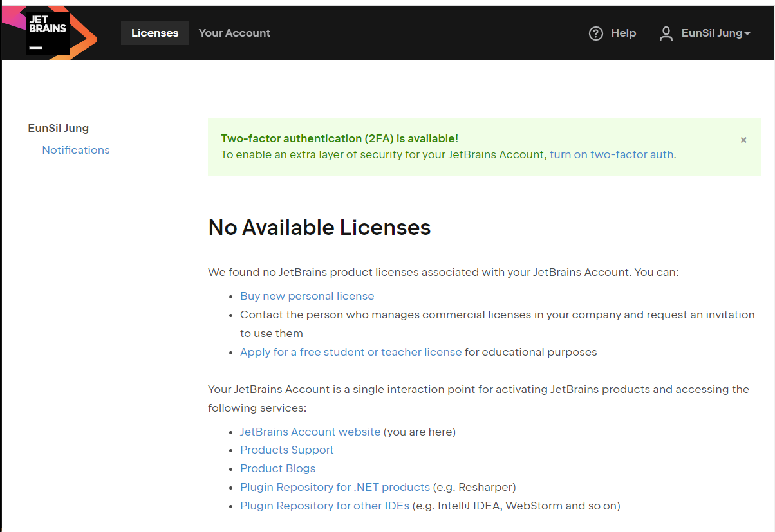Switch to the Your Account tab

click(x=234, y=33)
